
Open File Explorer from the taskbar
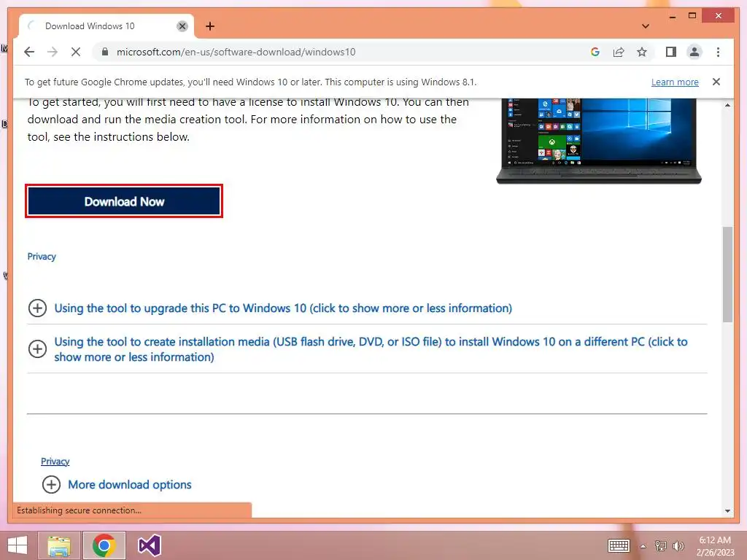[59, 545]
